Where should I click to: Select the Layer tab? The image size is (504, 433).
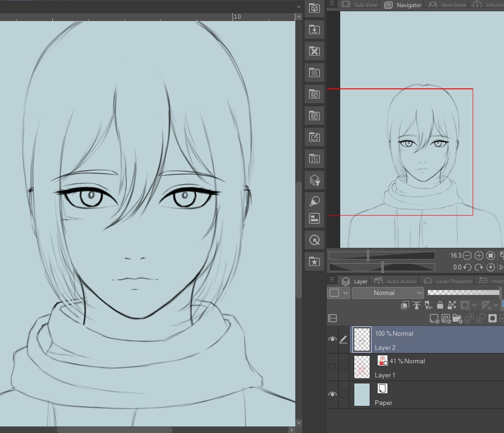point(355,281)
